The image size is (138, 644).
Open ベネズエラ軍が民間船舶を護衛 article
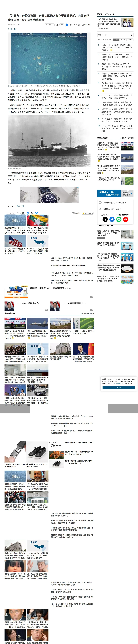coord(38,380)
